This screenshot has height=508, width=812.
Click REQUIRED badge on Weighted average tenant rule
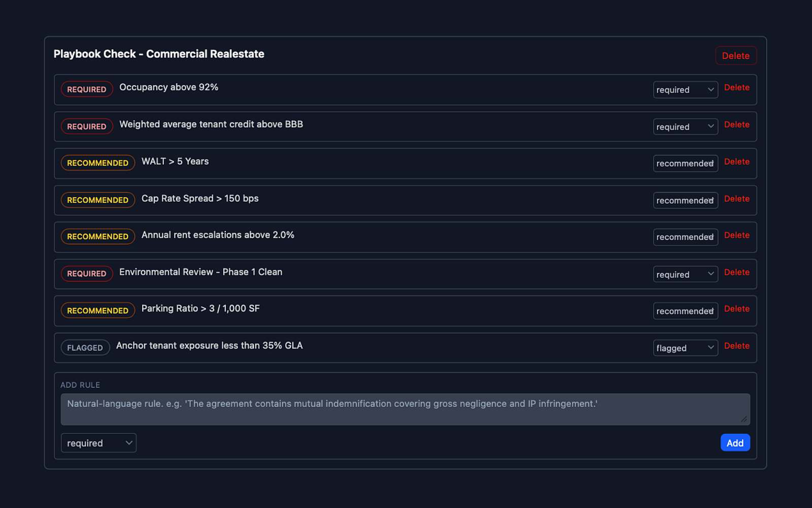click(87, 126)
